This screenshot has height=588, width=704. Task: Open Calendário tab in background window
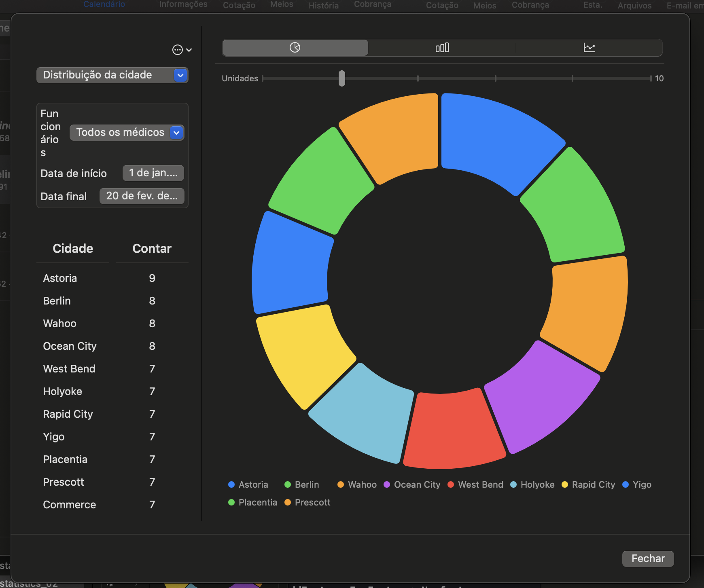pyautogui.click(x=104, y=4)
